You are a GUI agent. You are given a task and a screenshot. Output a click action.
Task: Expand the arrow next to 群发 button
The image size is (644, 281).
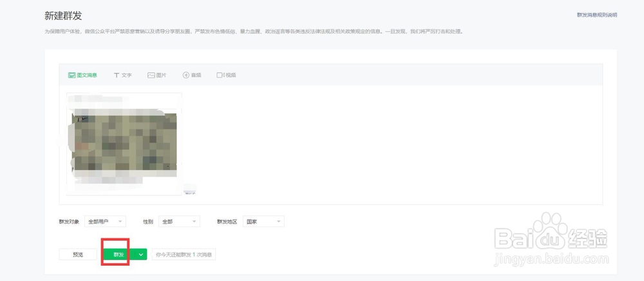(x=141, y=255)
